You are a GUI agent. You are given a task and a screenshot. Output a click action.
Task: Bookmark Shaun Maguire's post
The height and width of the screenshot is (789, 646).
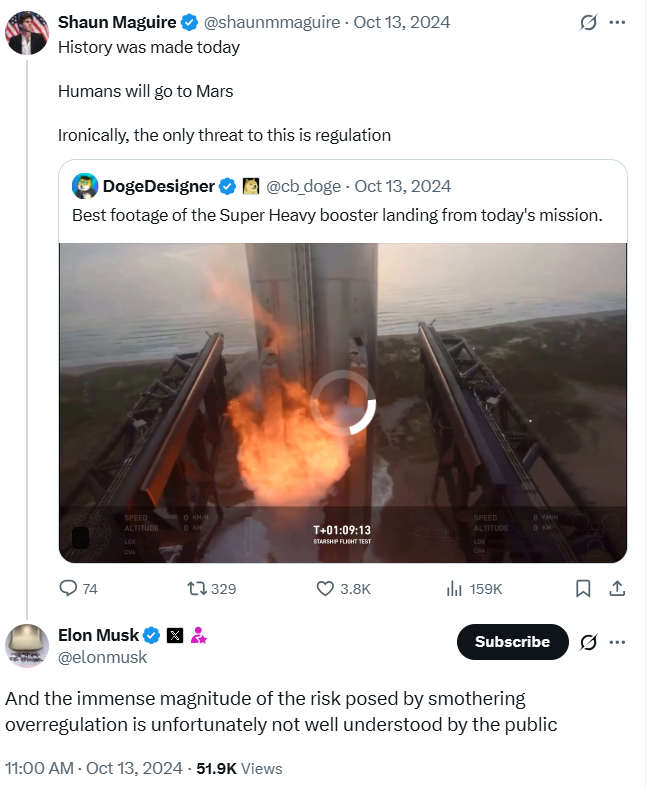coord(583,589)
